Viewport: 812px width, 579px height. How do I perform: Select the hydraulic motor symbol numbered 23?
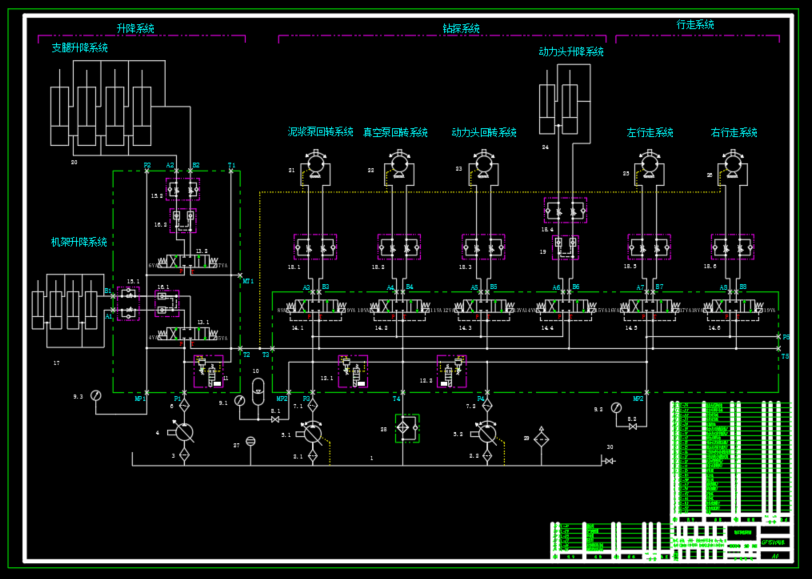pos(483,165)
